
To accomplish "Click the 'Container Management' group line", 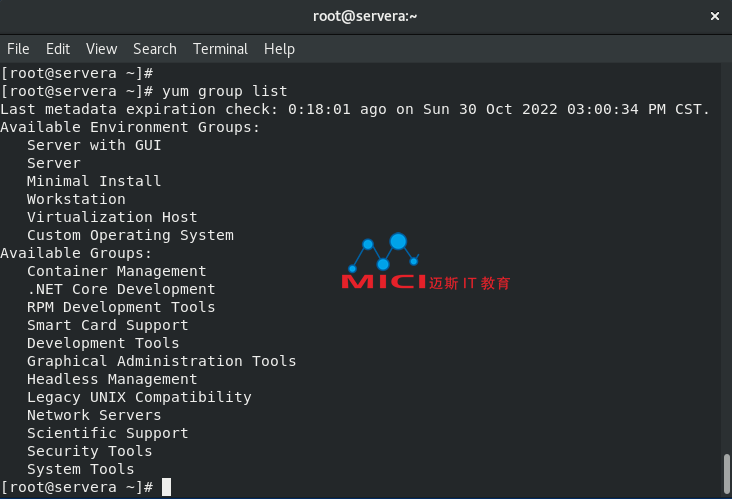I will [116, 271].
